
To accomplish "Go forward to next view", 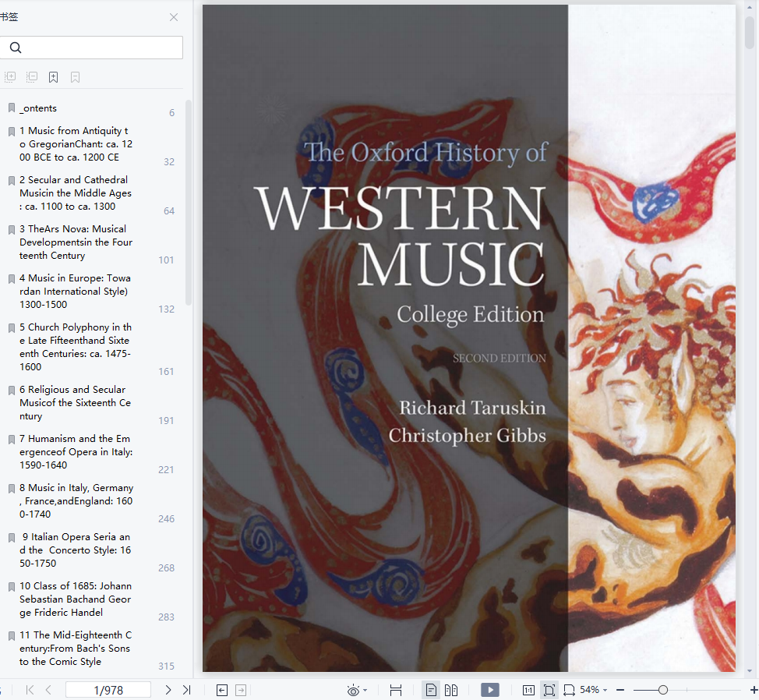I will [x=241, y=691].
